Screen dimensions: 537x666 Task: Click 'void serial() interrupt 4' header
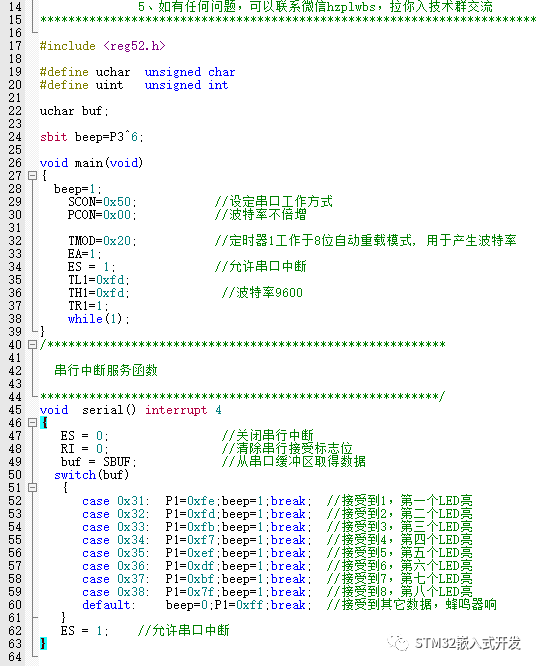[130, 410]
